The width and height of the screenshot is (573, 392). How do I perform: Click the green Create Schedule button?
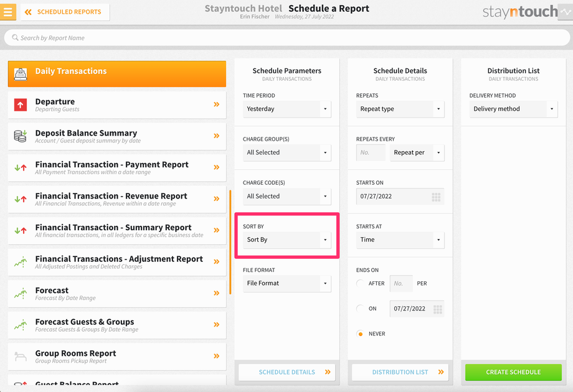[513, 372]
